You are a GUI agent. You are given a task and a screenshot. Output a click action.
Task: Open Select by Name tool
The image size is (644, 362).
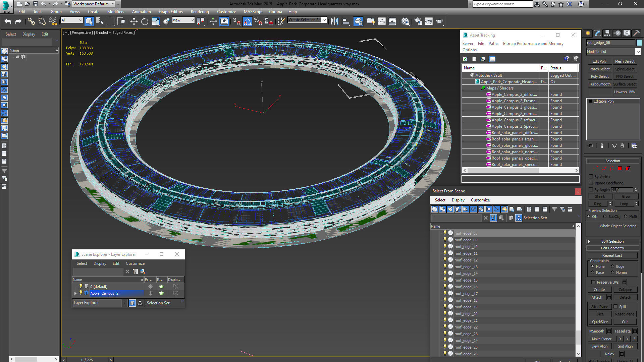click(100, 21)
